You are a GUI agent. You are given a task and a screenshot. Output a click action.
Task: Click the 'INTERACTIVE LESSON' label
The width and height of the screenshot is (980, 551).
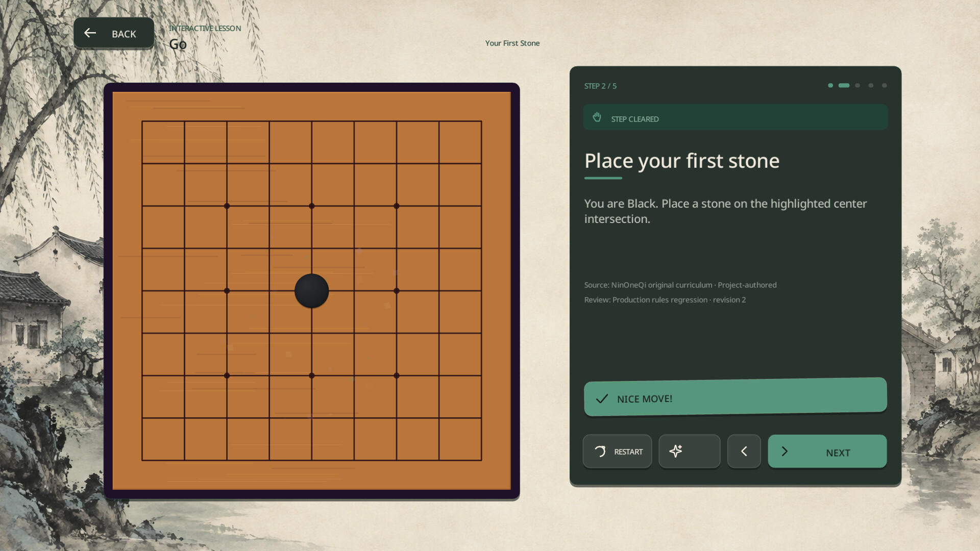pyautogui.click(x=205, y=29)
